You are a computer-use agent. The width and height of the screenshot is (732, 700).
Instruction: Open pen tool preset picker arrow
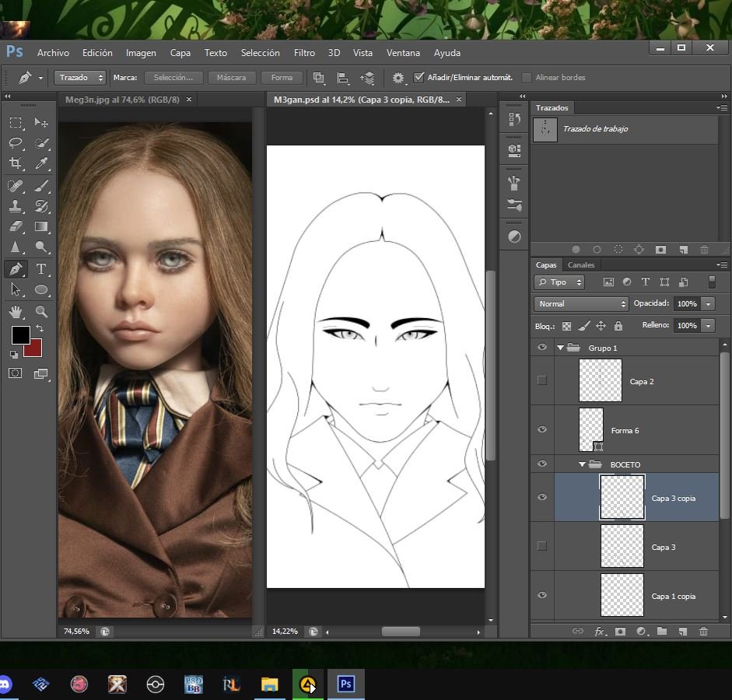point(40,78)
